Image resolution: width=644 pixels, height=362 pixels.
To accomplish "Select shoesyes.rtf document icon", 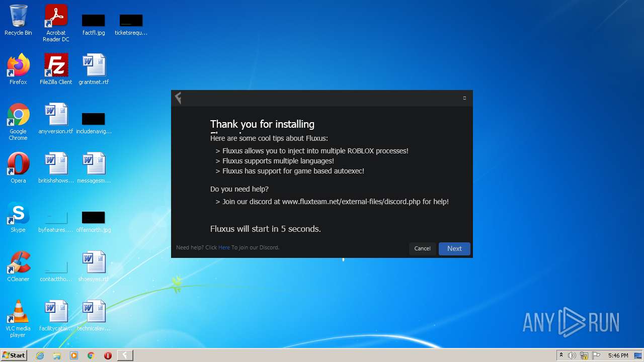I will point(94,266).
